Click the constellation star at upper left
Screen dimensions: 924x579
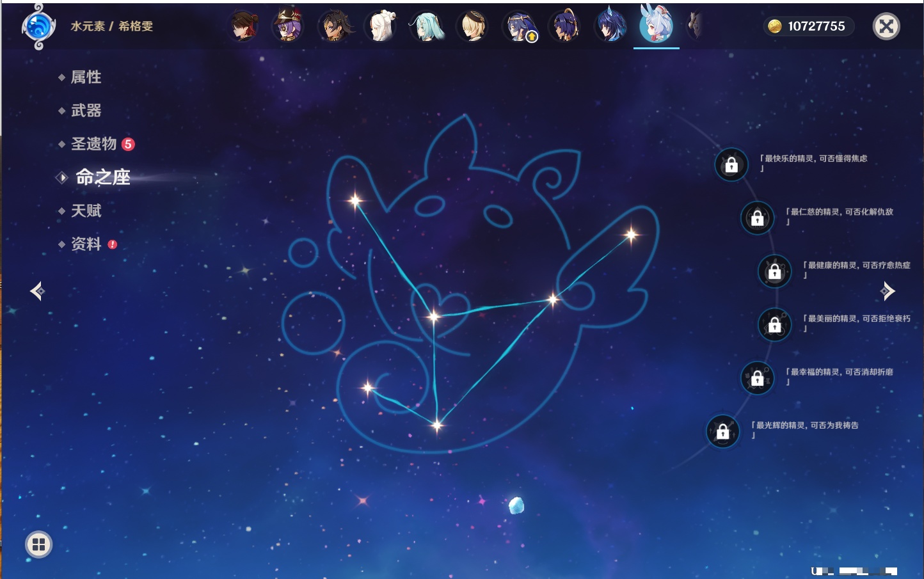[355, 201]
